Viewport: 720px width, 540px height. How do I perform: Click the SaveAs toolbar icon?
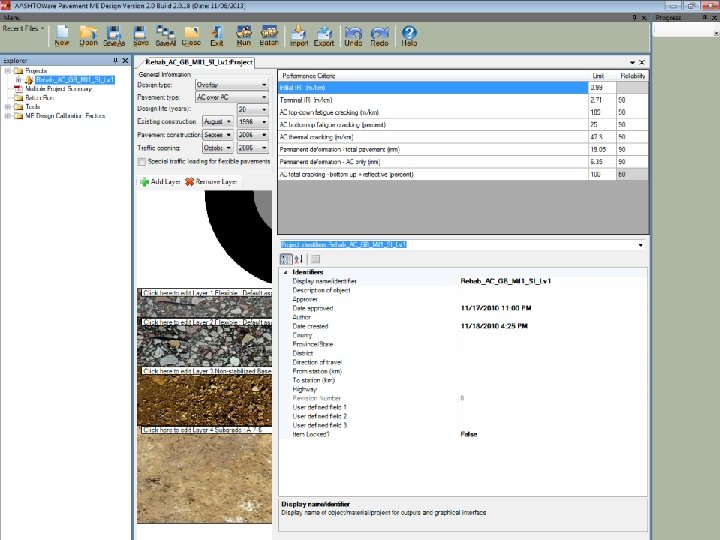114,34
